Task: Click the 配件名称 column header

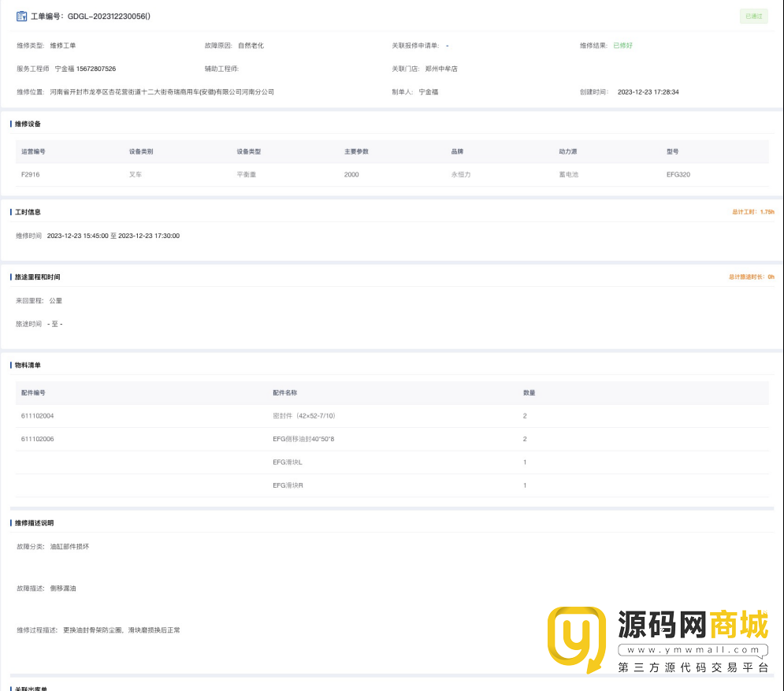Action: click(284, 392)
